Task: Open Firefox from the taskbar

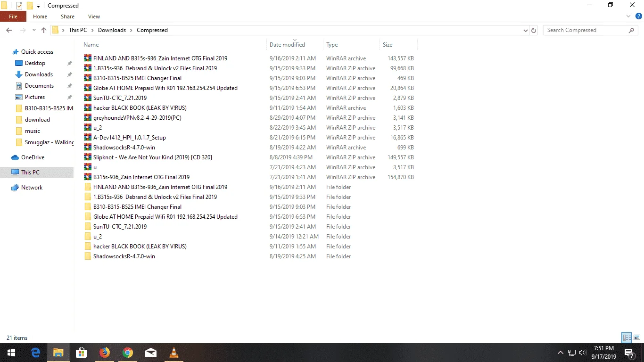Action: click(104, 353)
